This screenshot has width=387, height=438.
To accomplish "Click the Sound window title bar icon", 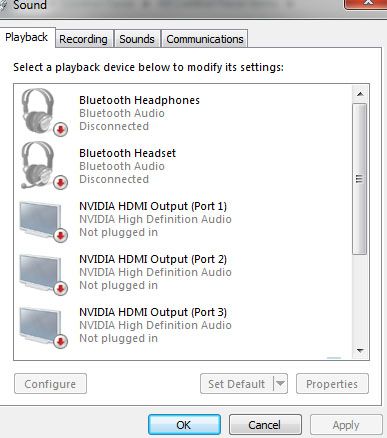I will coord(3,5).
